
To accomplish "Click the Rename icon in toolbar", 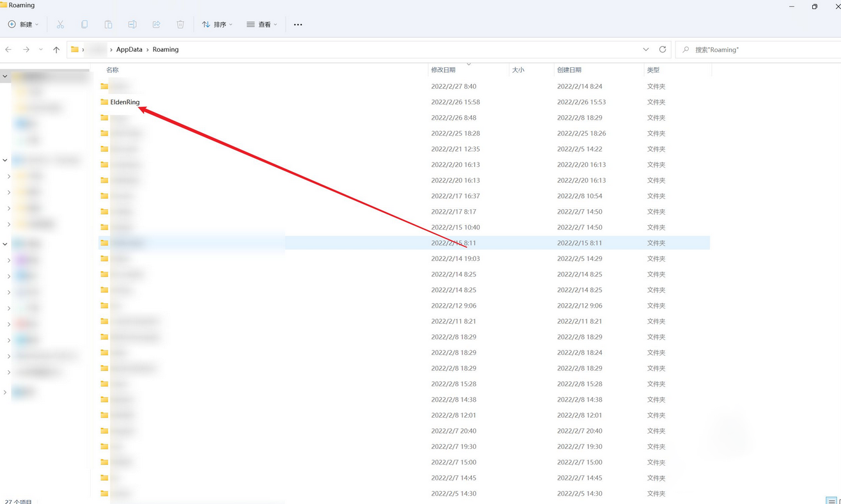I will 132,24.
